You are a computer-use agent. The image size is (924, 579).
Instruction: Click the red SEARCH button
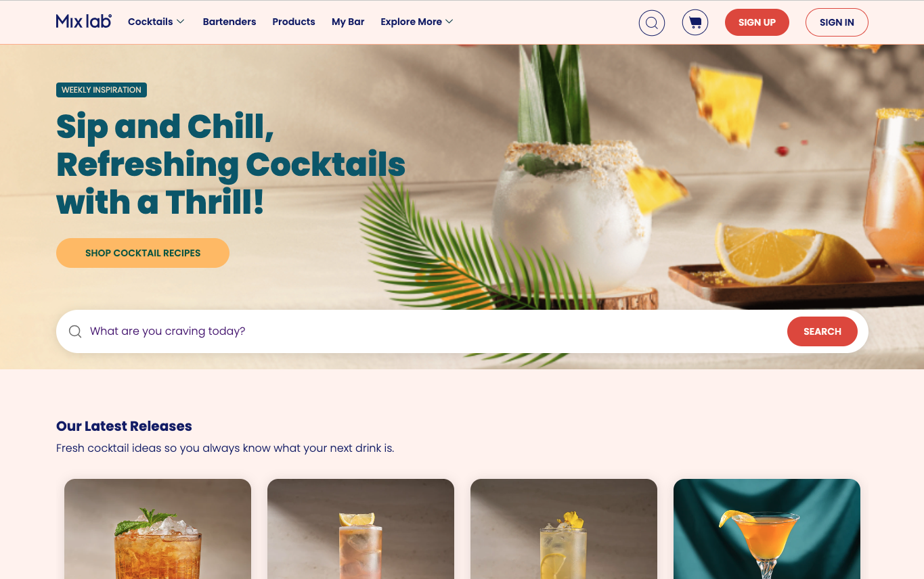822,331
